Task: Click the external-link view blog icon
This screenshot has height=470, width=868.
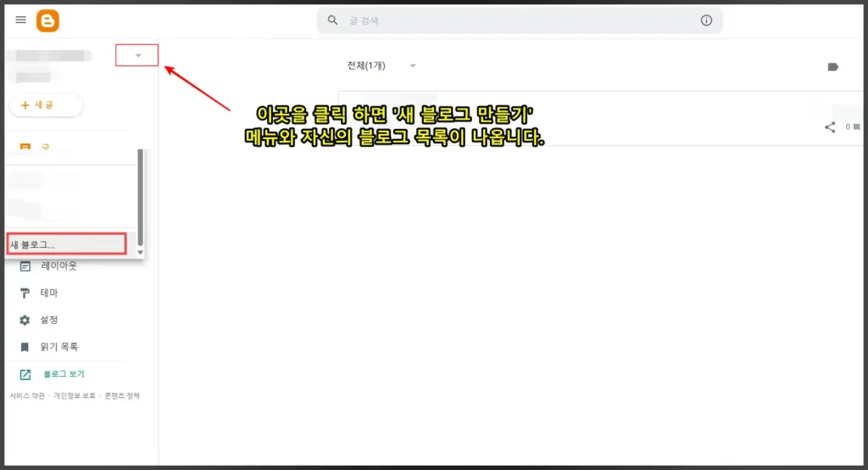Action: tap(25, 375)
